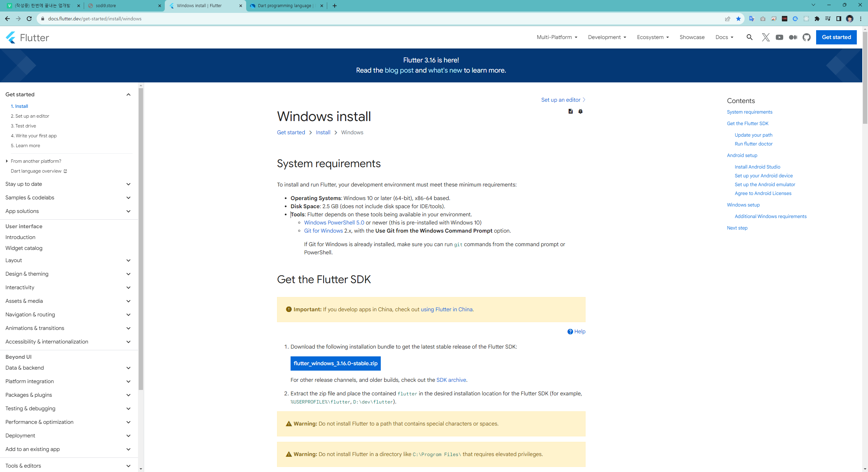Open the Docs dropdown menu
Screen dimensions: 868x472
pos(724,37)
